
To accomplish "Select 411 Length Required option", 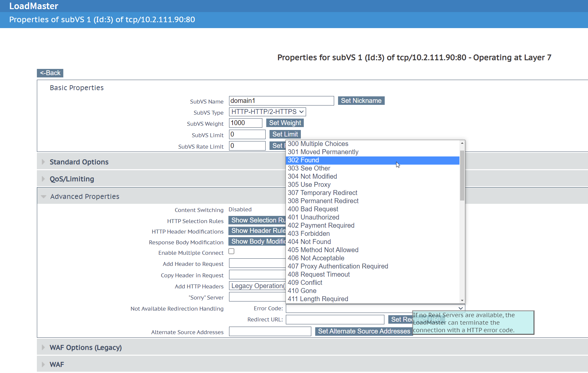I will [373, 299].
